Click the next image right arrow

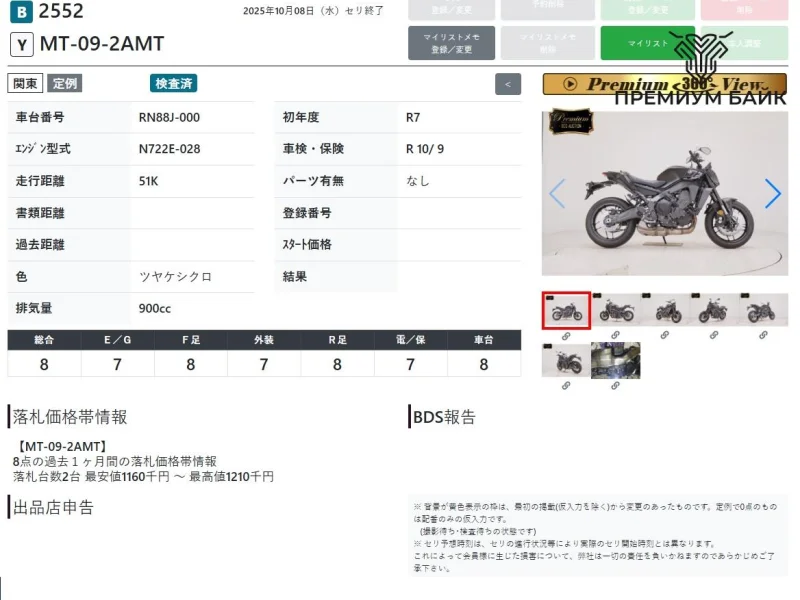tap(772, 193)
